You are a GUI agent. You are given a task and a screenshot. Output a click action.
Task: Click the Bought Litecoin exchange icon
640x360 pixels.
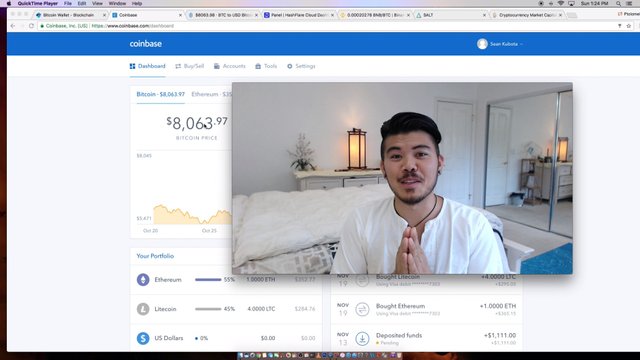362,280
